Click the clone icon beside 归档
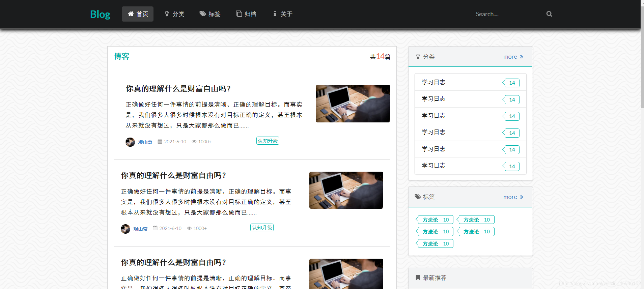Screen dimensions: 644x289 point(239,14)
